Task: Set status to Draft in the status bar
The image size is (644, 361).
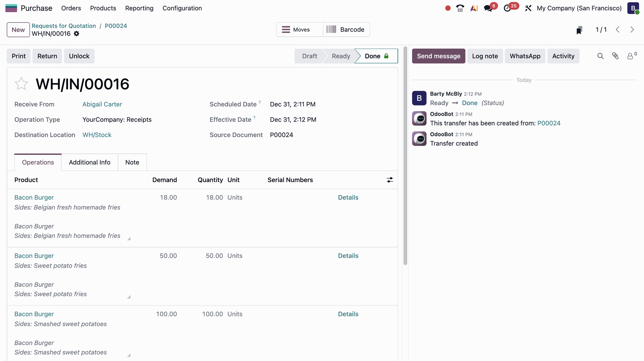Action: (x=309, y=56)
